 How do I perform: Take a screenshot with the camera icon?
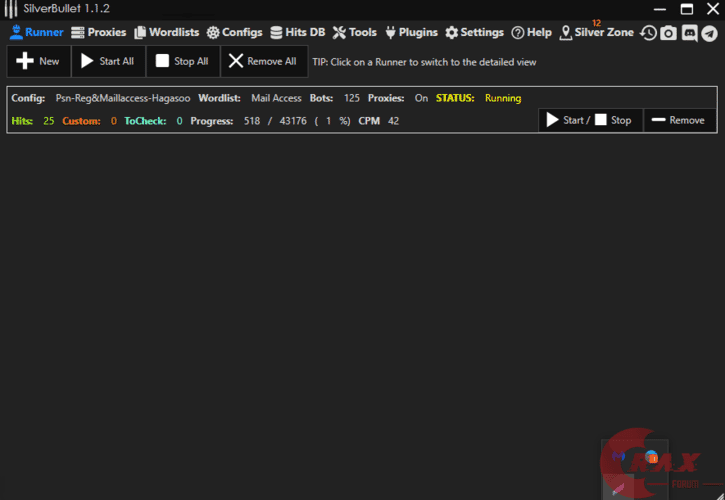668,33
